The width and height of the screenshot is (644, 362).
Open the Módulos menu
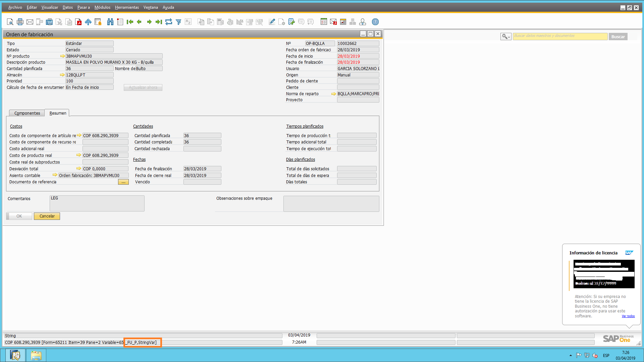(x=102, y=7)
